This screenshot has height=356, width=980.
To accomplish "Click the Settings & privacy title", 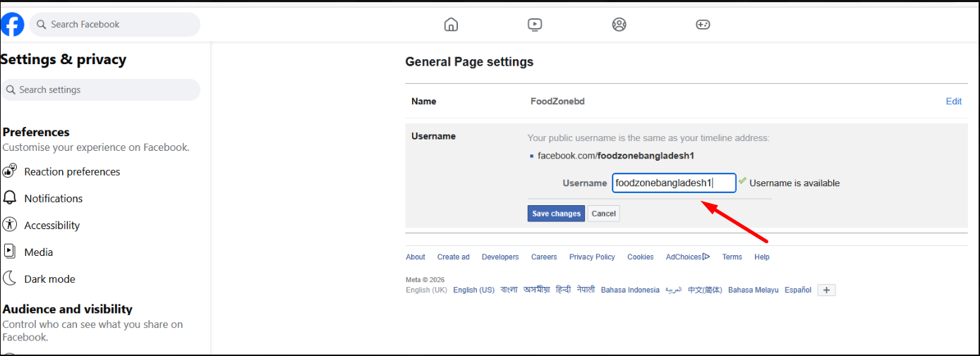I will (63, 59).
